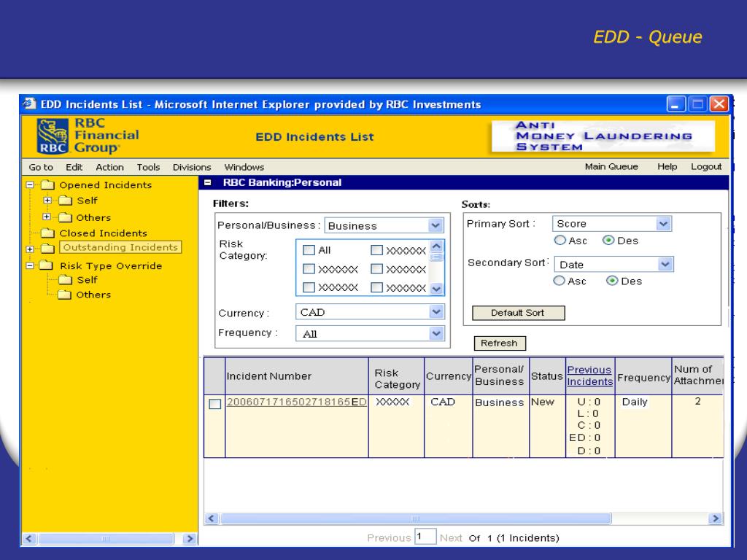Select Asc for Primary Sort

point(560,240)
